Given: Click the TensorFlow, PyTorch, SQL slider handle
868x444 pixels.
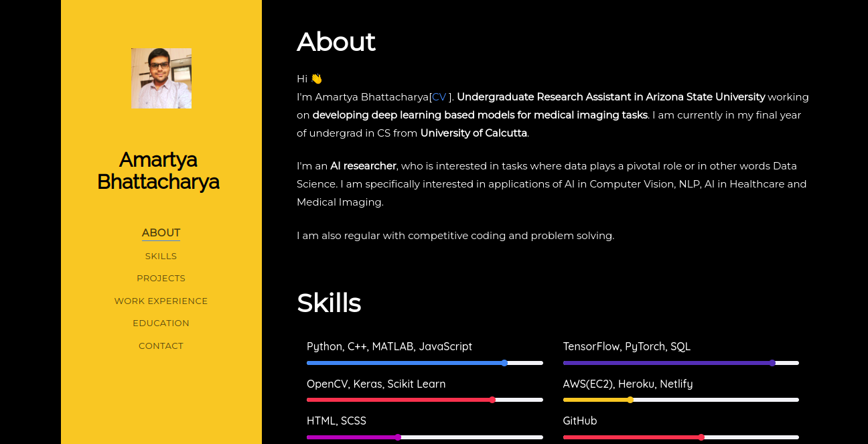Looking at the screenshot, I should point(773,362).
